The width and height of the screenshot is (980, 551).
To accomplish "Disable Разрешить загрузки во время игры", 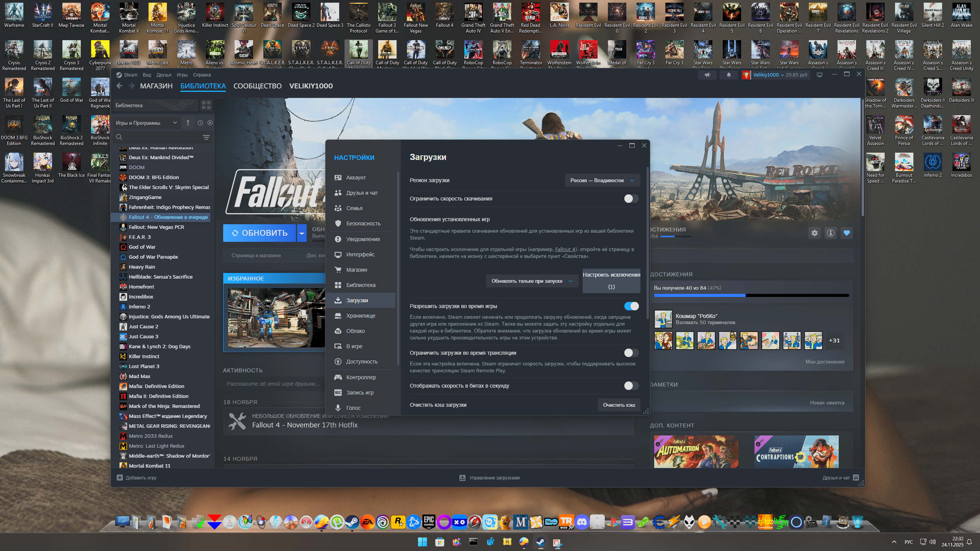I will click(631, 306).
